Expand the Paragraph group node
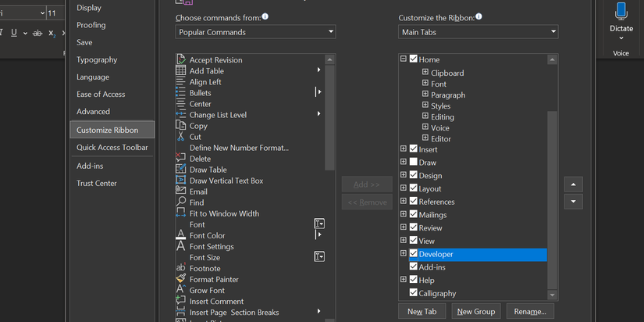Viewport: 644px width, 322px height. (x=425, y=94)
